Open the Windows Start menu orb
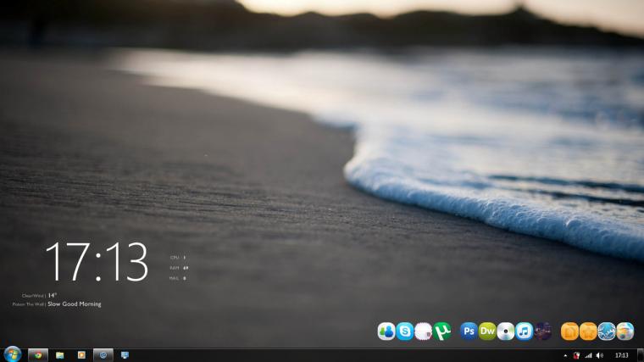The width and height of the screenshot is (644, 362). coord(13,354)
